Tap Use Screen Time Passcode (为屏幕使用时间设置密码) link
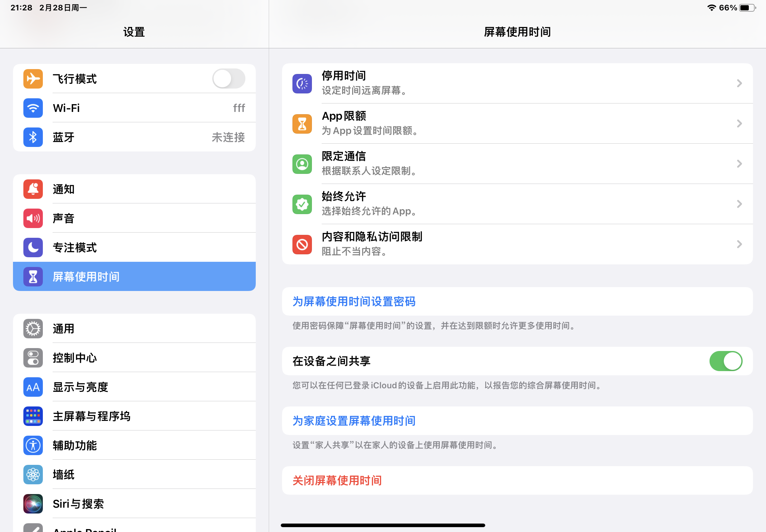The image size is (766, 532). pos(354,301)
